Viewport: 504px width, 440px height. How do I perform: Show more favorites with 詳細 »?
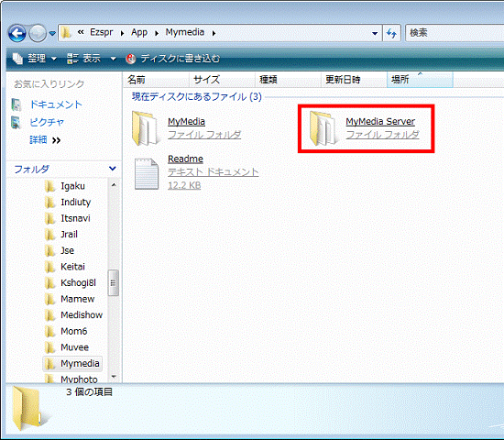(45, 140)
